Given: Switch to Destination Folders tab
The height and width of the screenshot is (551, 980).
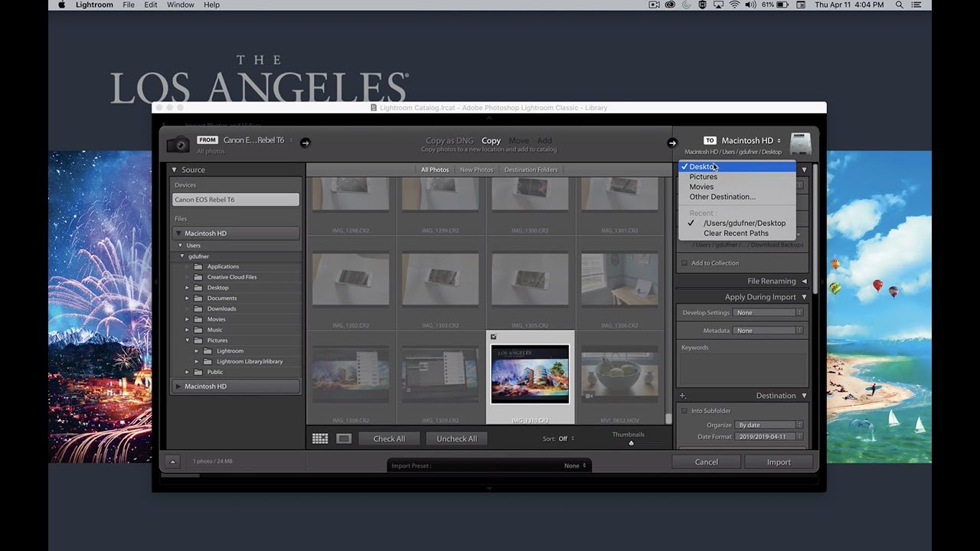Looking at the screenshot, I should click(531, 170).
